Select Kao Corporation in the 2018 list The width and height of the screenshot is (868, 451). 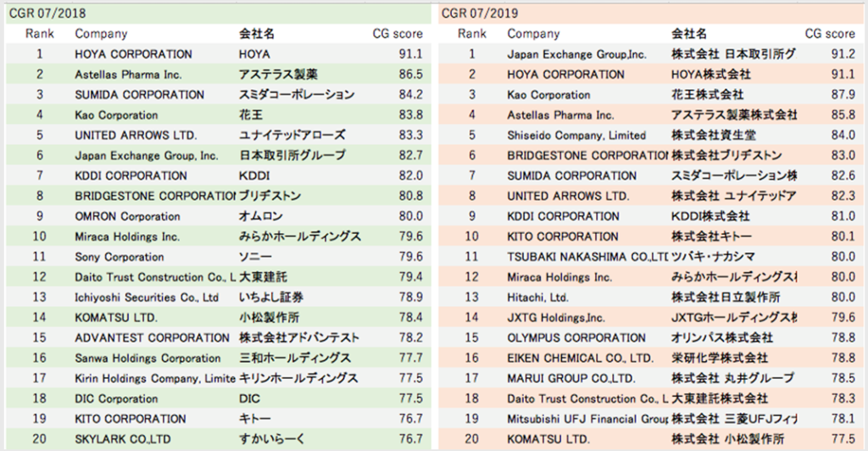click(x=116, y=115)
